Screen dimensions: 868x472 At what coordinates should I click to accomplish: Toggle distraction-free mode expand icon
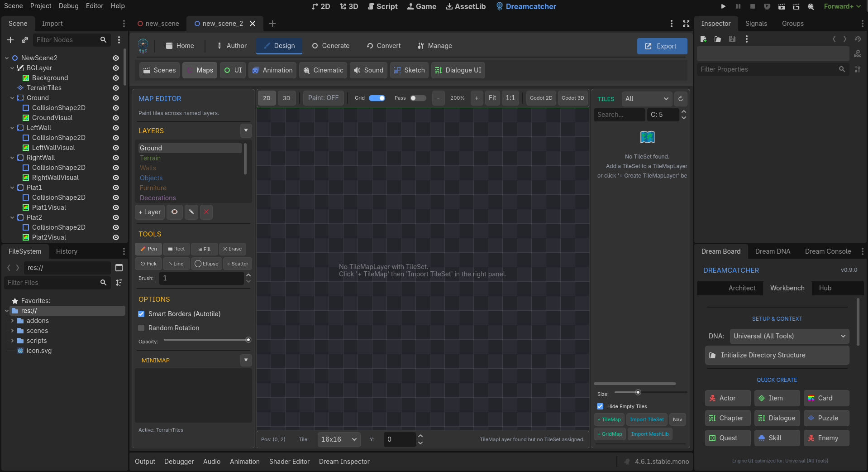[686, 24]
